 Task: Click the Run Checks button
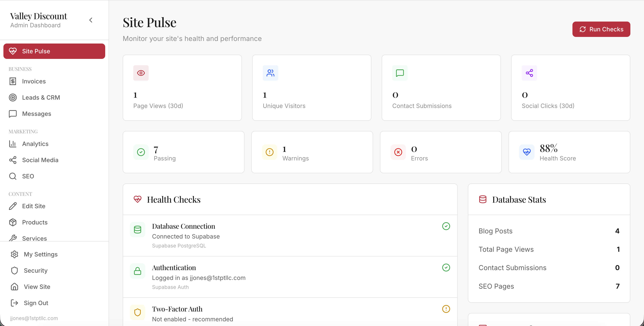pyautogui.click(x=601, y=29)
